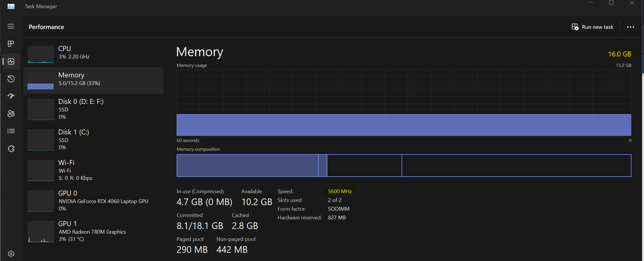This screenshot has width=644, height=261.
Task: Click the 4.7 GB (0 MB) in-use value
Action: tap(204, 202)
